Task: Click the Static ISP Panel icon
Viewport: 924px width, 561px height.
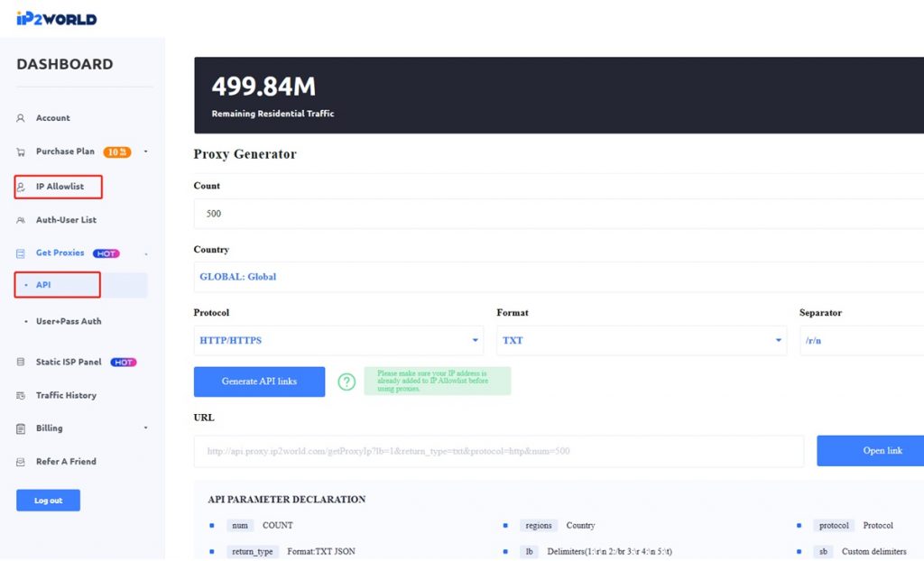Action: click(x=21, y=362)
